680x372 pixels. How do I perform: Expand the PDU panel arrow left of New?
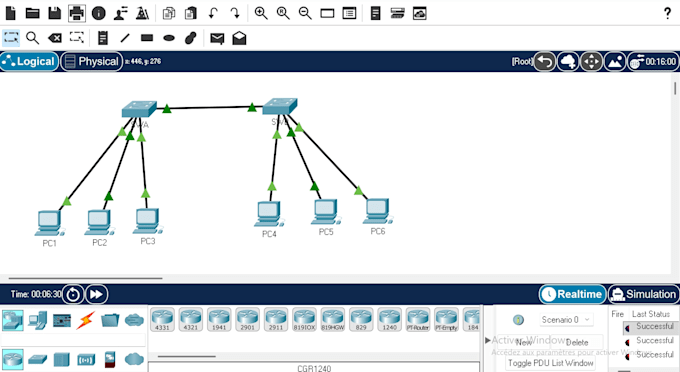487,340
